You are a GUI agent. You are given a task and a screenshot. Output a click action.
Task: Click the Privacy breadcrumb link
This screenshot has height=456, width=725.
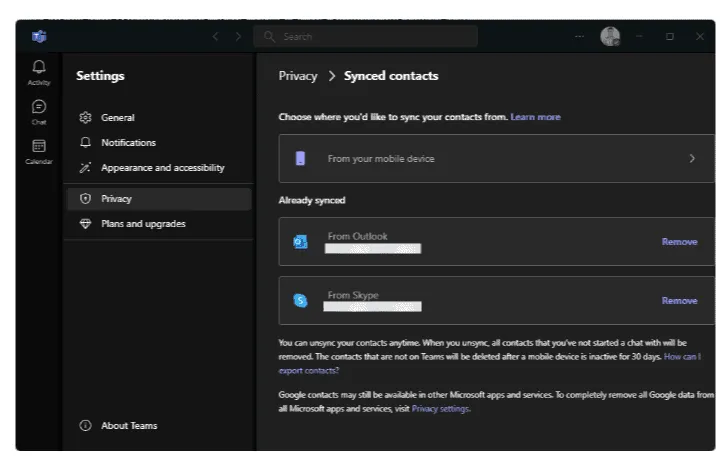297,76
